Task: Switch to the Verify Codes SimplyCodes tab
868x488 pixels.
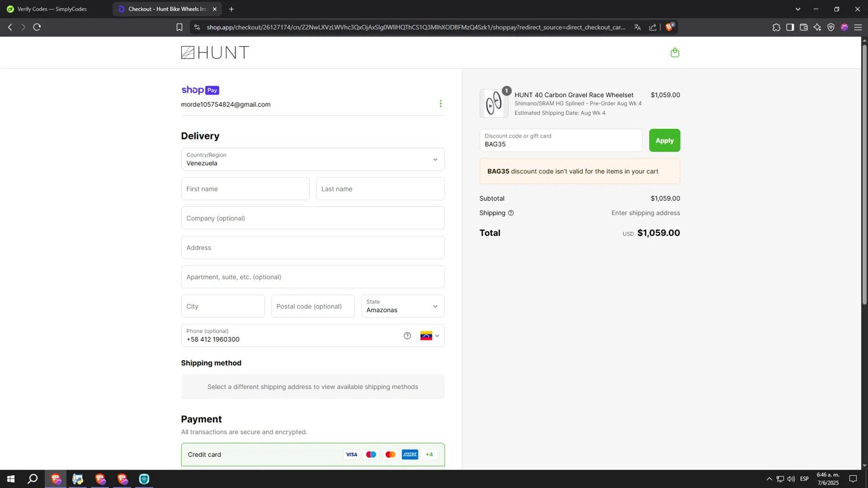Action: (56, 9)
